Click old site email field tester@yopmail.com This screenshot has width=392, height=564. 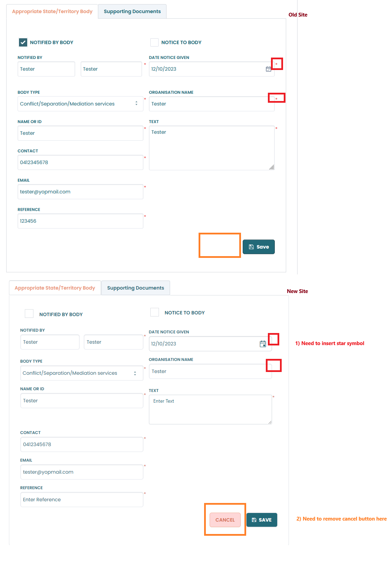[x=80, y=192]
